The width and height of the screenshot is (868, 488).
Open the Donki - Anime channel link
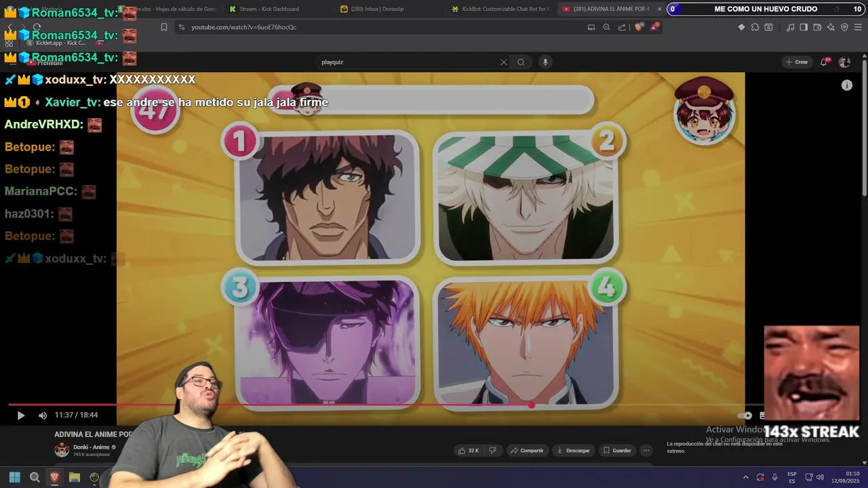click(x=91, y=447)
